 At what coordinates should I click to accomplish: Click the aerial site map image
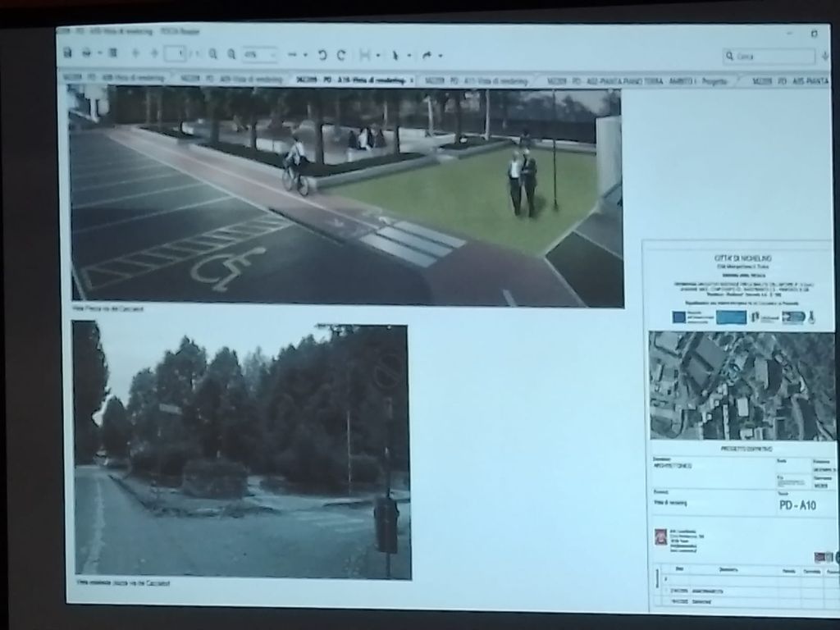pyautogui.click(x=742, y=386)
